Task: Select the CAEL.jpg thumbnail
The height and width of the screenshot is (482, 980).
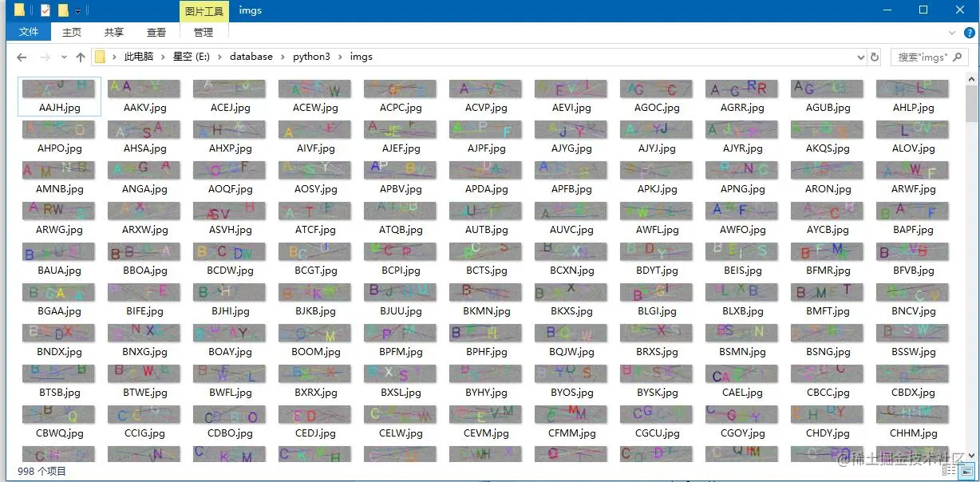Action: 742,373
